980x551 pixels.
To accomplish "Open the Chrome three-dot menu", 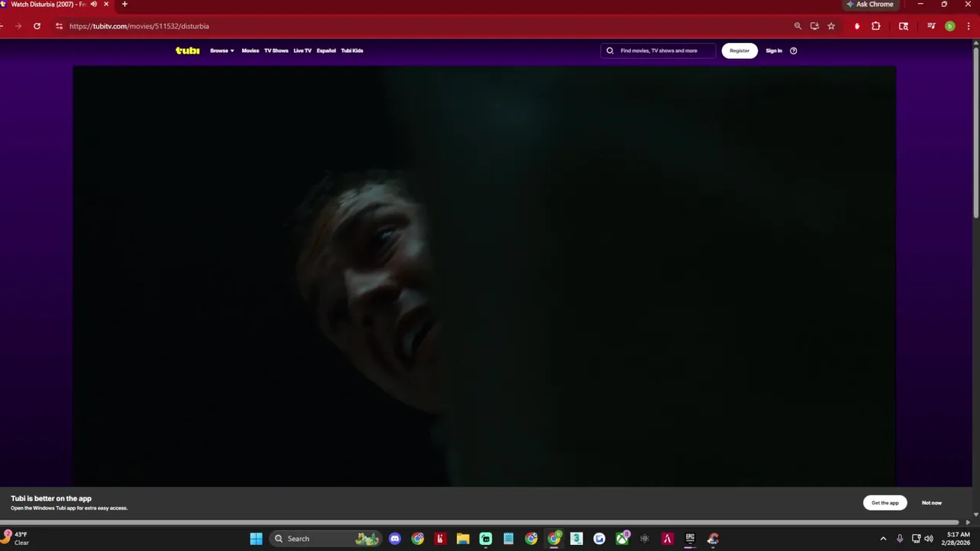I will click(969, 26).
